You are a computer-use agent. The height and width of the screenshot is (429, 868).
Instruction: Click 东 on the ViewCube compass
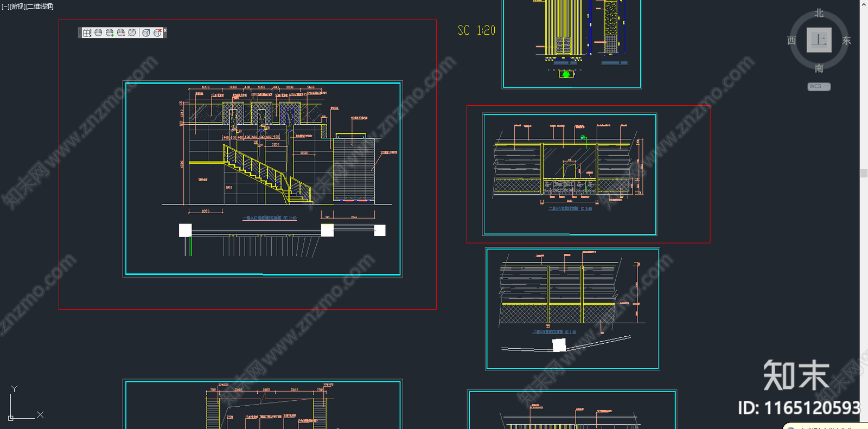(846, 41)
